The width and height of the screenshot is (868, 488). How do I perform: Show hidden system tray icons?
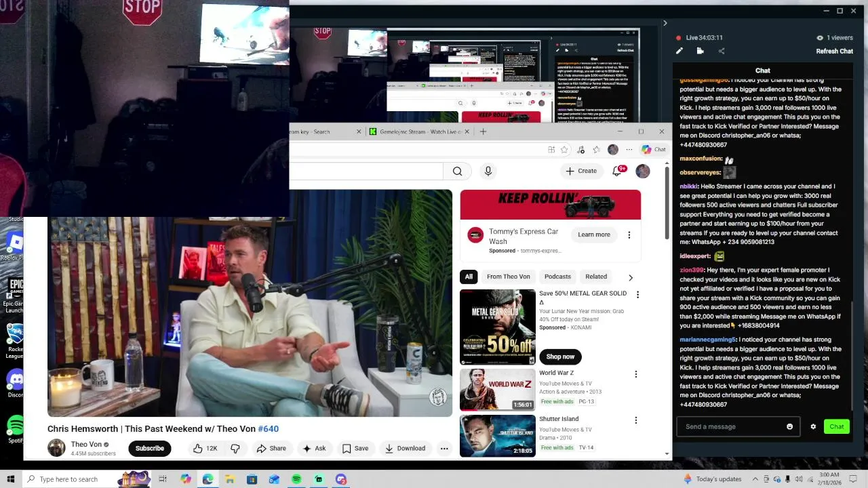coord(755,479)
